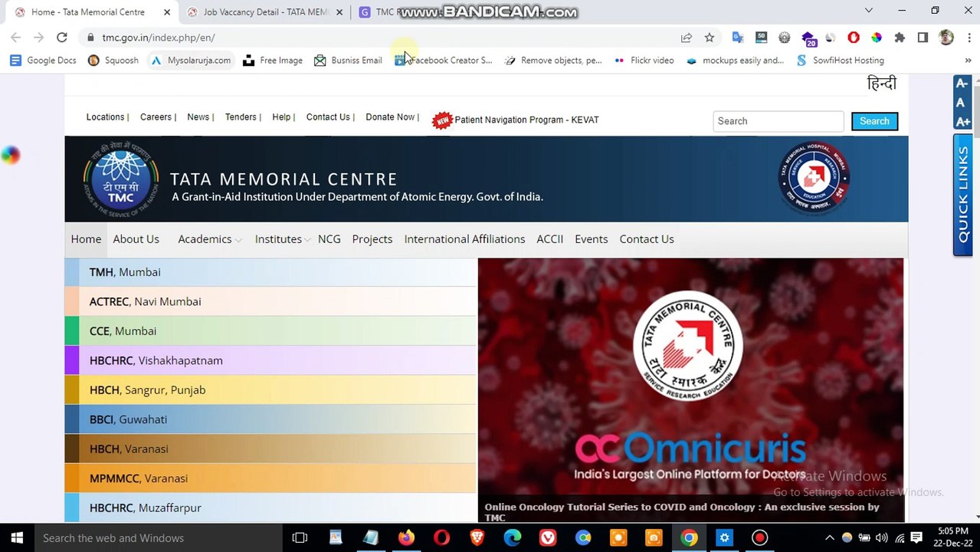Open the color wheel extension
This screenshot has height=552, width=980.
(877, 37)
